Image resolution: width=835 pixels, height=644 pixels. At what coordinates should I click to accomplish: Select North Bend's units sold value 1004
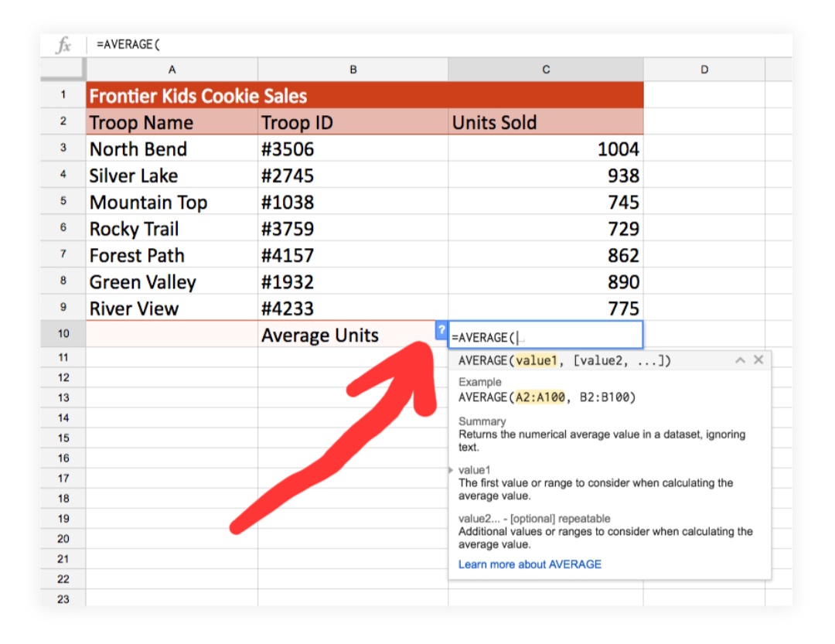click(x=545, y=148)
